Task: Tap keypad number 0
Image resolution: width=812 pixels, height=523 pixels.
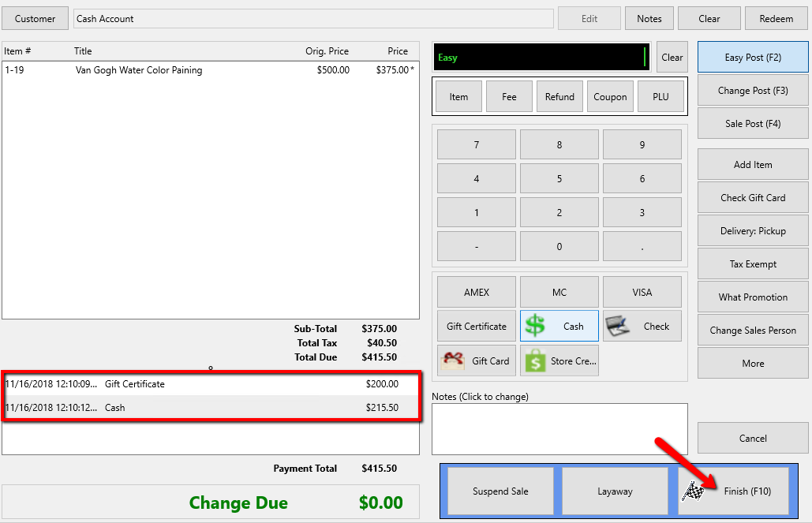Action: coord(559,246)
